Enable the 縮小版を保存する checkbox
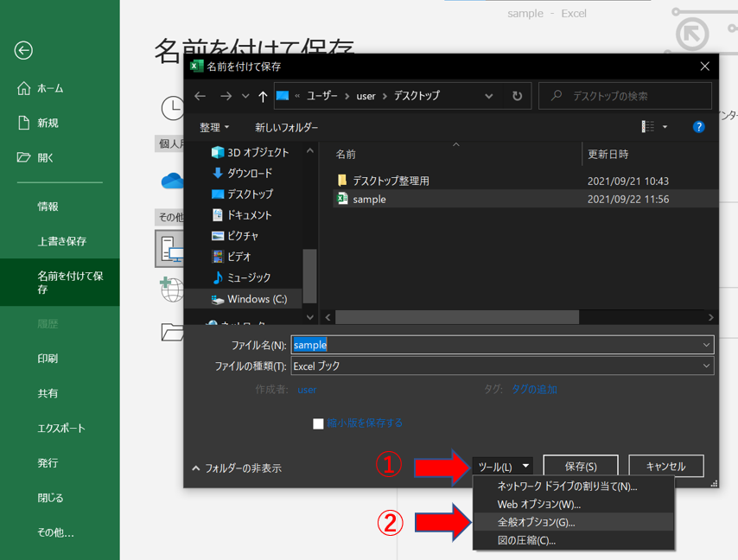Image resolution: width=738 pixels, height=560 pixels. click(318, 423)
